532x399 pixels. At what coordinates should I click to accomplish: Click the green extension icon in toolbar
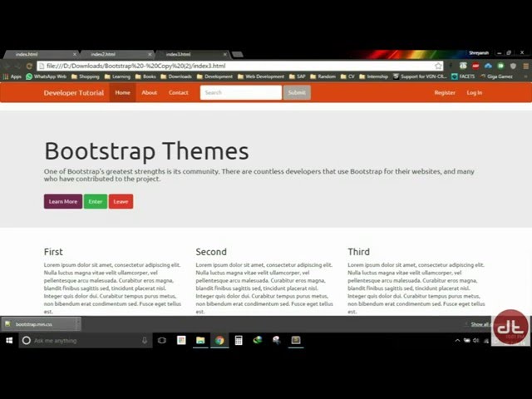tap(500, 66)
